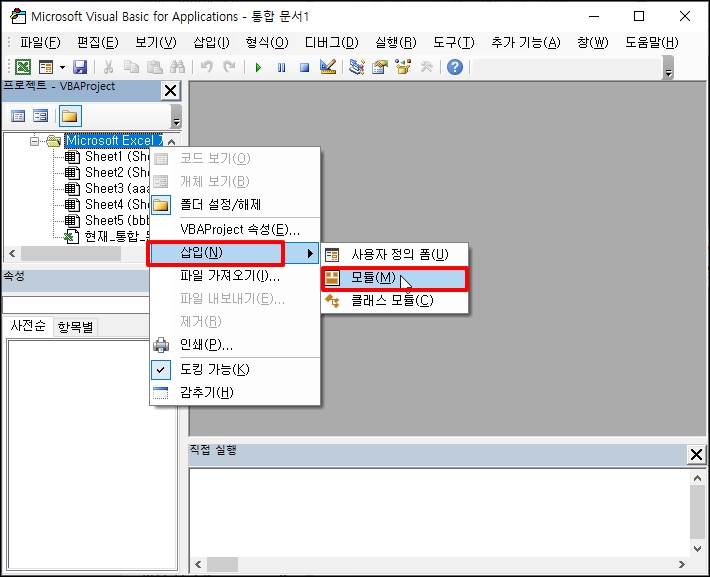The image size is (710, 577).
Task: Open the 도구(T) menu
Action: point(453,43)
